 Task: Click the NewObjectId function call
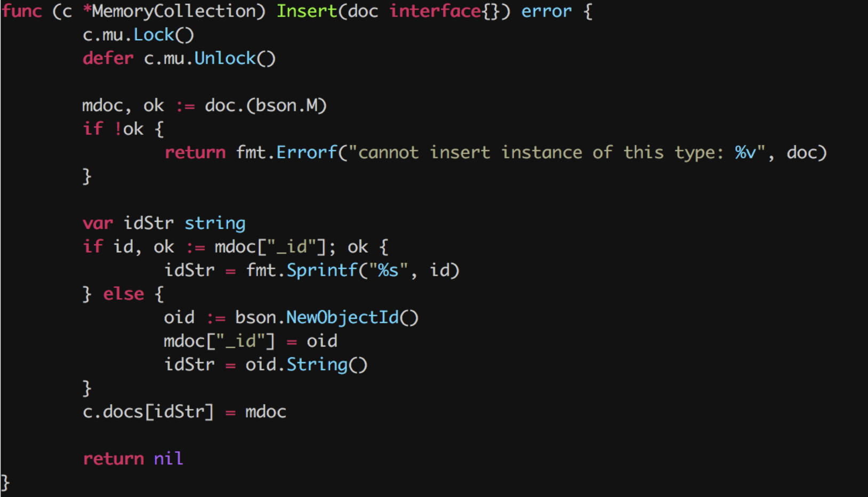tap(342, 317)
